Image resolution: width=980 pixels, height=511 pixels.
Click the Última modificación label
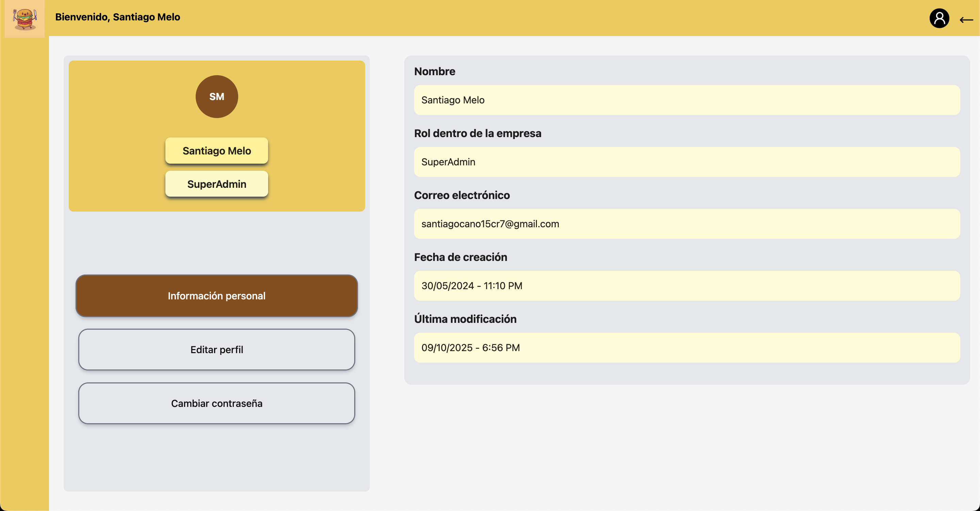tap(465, 319)
